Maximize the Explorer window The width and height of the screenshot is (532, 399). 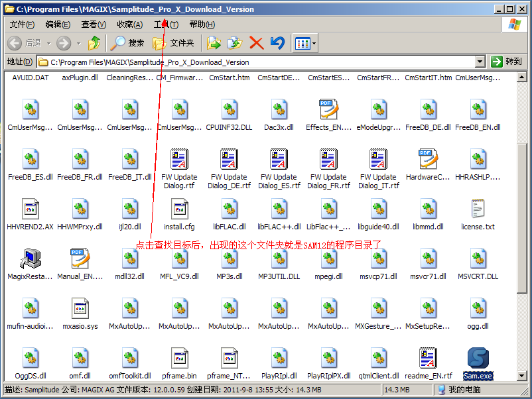click(510, 9)
